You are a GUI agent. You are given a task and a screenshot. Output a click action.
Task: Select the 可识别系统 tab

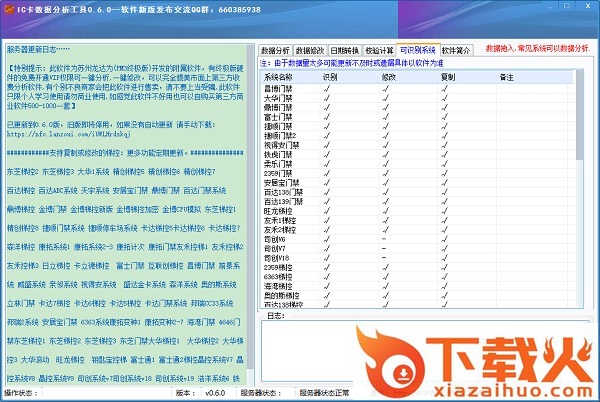click(418, 50)
